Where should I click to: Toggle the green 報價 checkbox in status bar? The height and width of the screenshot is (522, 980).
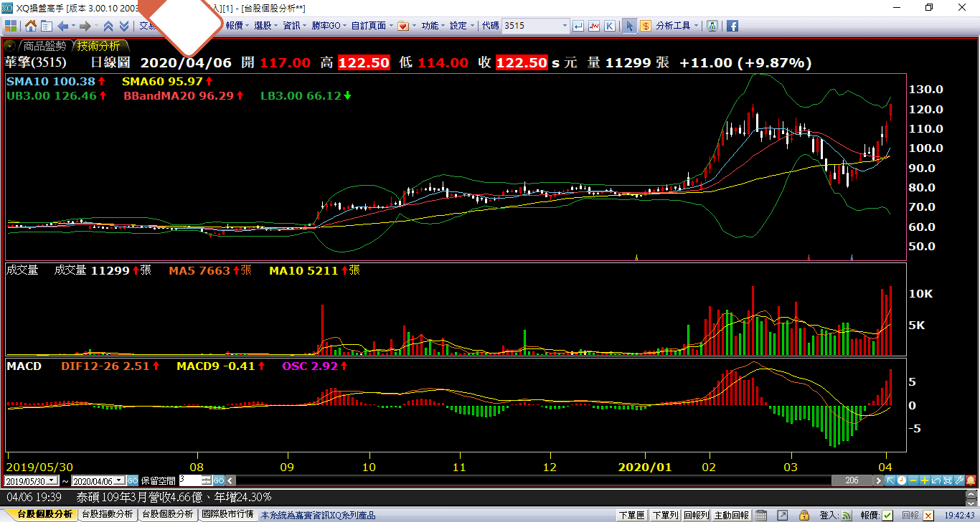(x=887, y=515)
